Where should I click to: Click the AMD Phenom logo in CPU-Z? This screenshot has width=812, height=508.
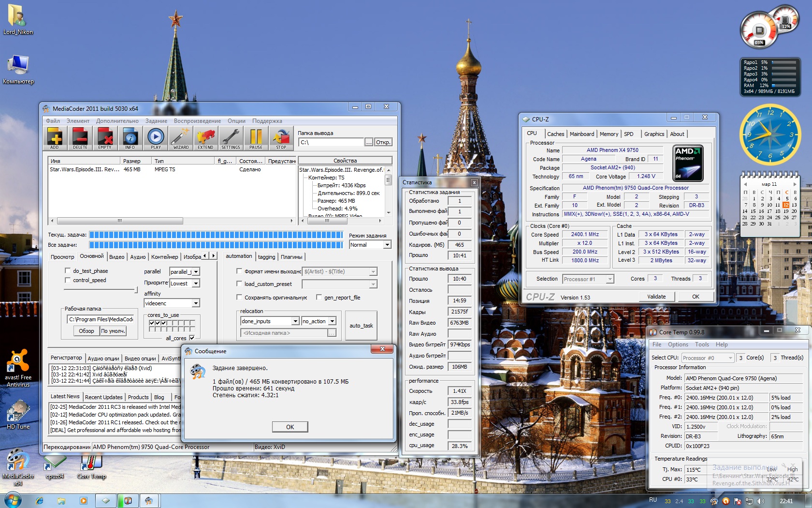click(688, 164)
